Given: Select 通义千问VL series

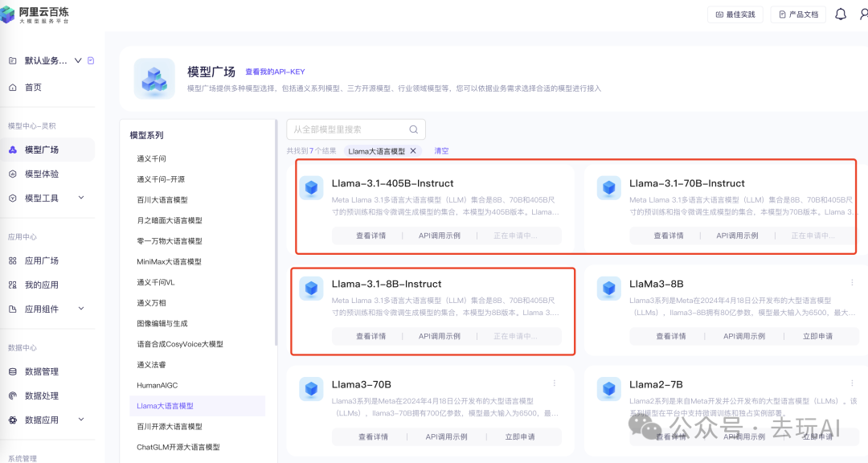Looking at the screenshot, I should click(156, 282).
